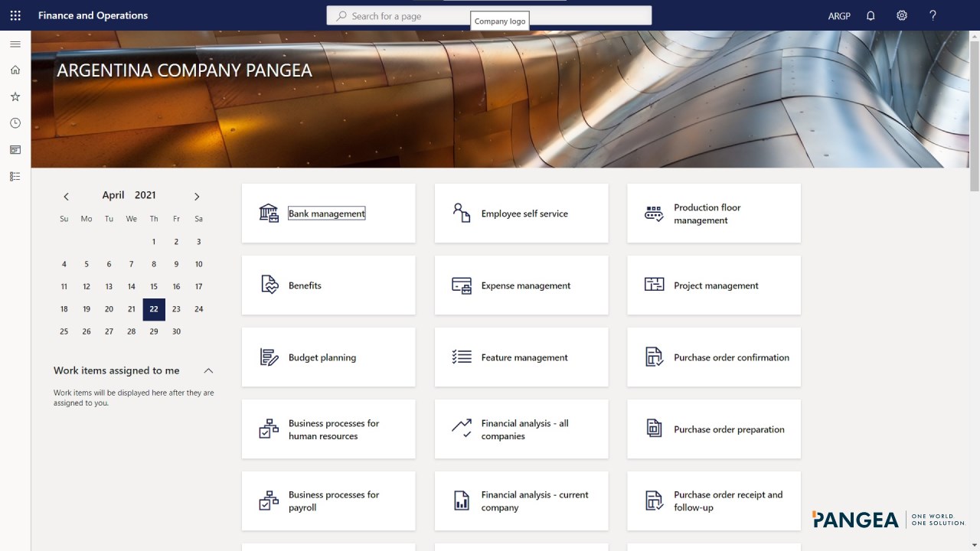The width and height of the screenshot is (980, 551).
Task: Open the Benefits workspace label
Action: [x=305, y=285]
